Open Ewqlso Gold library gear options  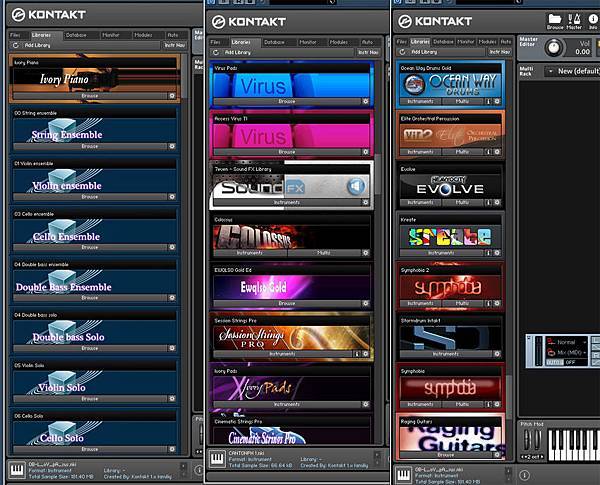(x=366, y=304)
